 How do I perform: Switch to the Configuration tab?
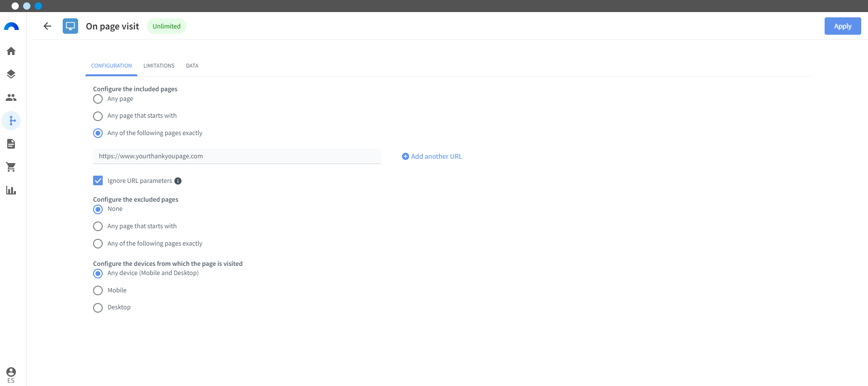tap(111, 66)
